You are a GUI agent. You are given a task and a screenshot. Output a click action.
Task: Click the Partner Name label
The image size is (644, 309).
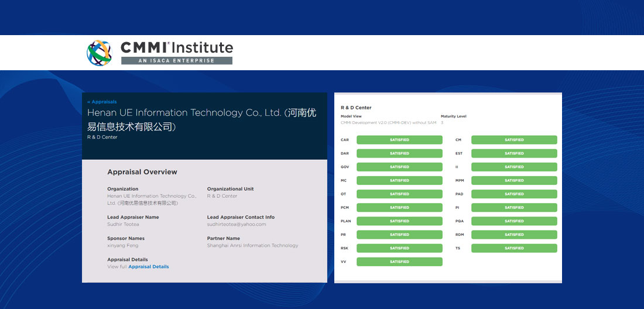tap(224, 238)
